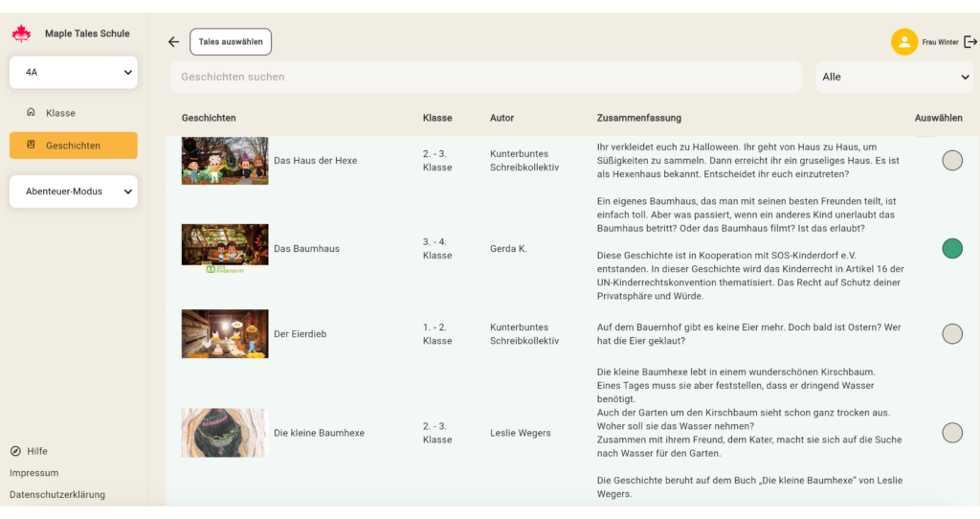The height and width of the screenshot is (519, 980).
Task: Open the Alle filter dropdown
Action: [x=893, y=77]
